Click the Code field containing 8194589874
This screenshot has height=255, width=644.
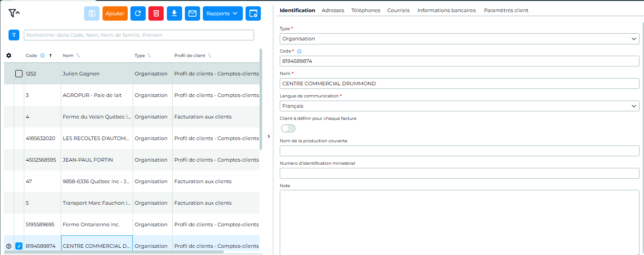click(x=459, y=61)
